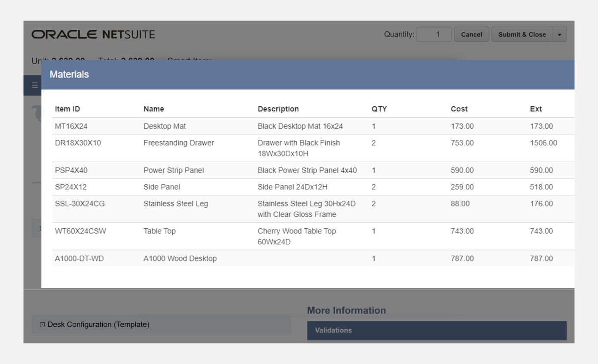Click the More Information heading
Image resolution: width=598 pixels, height=364 pixels.
point(346,310)
